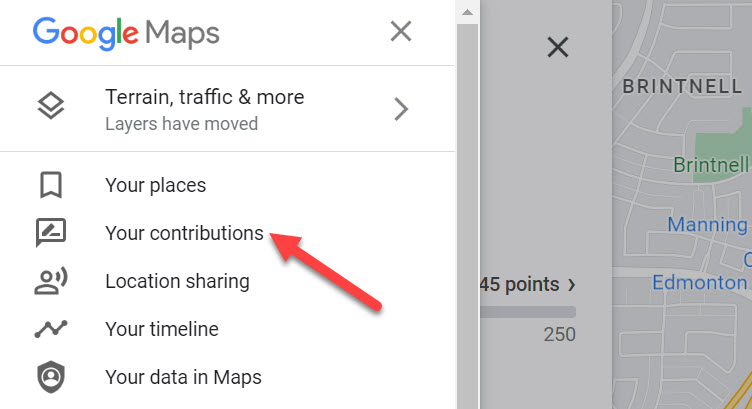Click the layers icon beside Terrain, traffic & more
Viewport: 752px width, 409px height.
[x=51, y=106]
